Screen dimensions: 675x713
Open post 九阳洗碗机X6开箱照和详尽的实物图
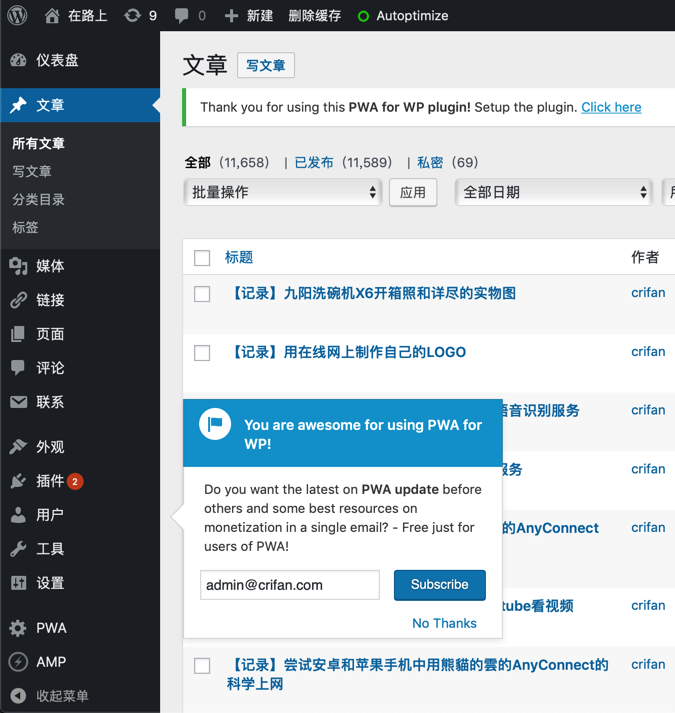click(372, 293)
